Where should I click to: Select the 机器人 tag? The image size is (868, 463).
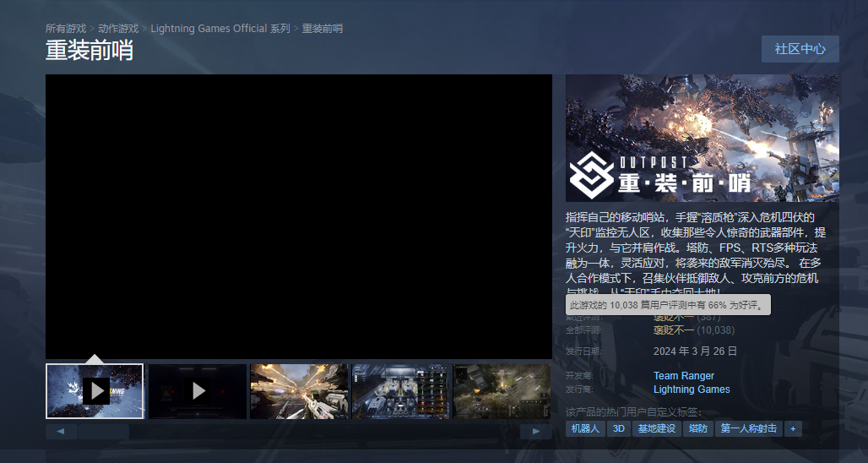tap(585, 428)
